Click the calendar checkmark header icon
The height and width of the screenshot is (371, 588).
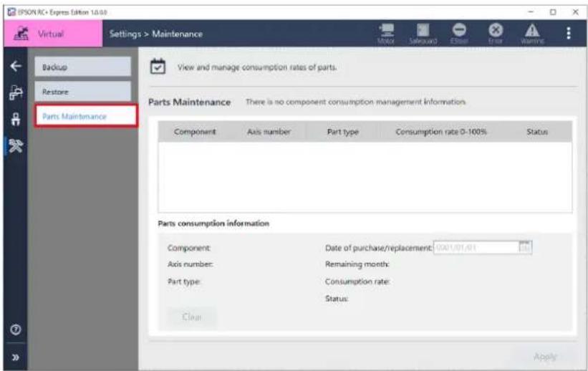click(x=158, y=67)
